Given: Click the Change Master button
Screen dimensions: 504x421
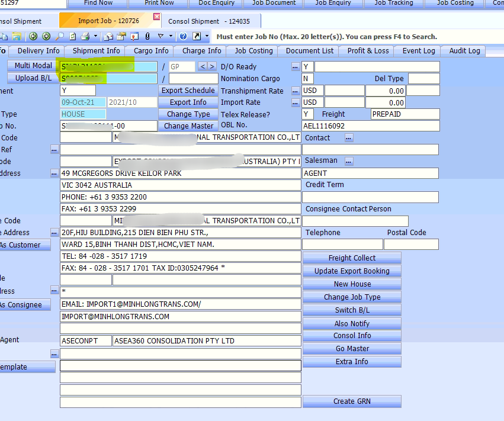Looking at the screenshot, I should pos(188,126).
